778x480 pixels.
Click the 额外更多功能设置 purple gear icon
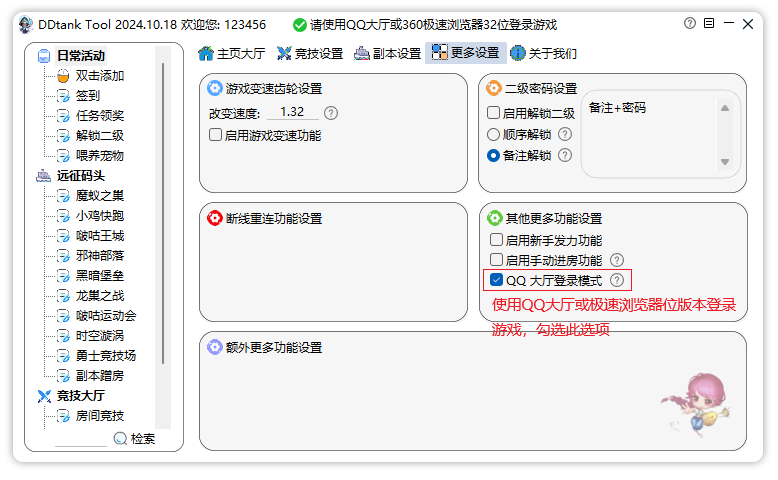(x=214, y=347)
